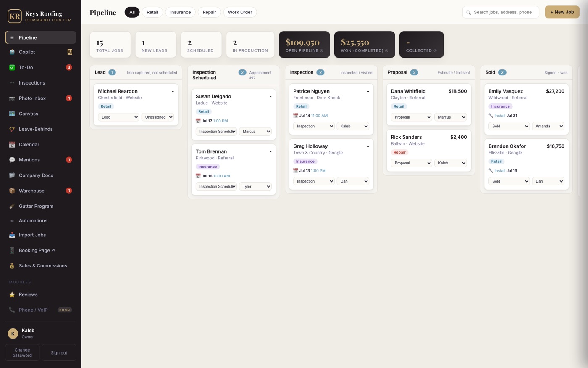Image resolution: width=588 pixels, height=368 pixels.
Task: Select the All filter tab
Action: coord(132,12)
